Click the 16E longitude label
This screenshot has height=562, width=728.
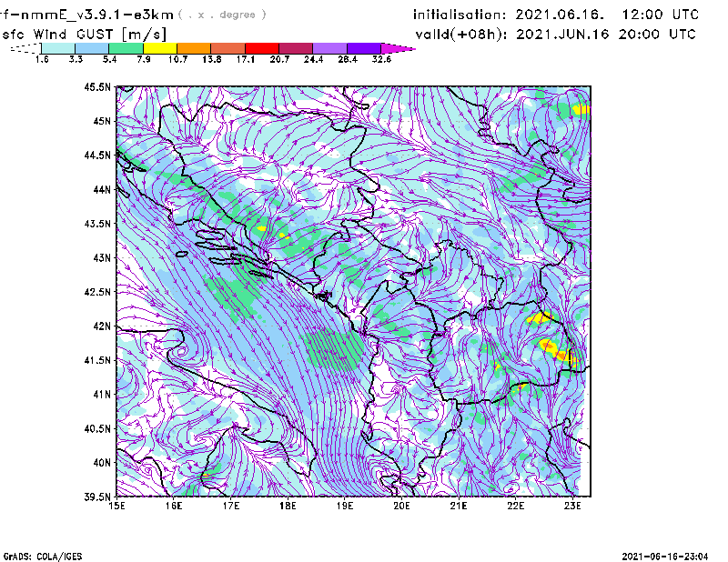(x=174, y=506)
